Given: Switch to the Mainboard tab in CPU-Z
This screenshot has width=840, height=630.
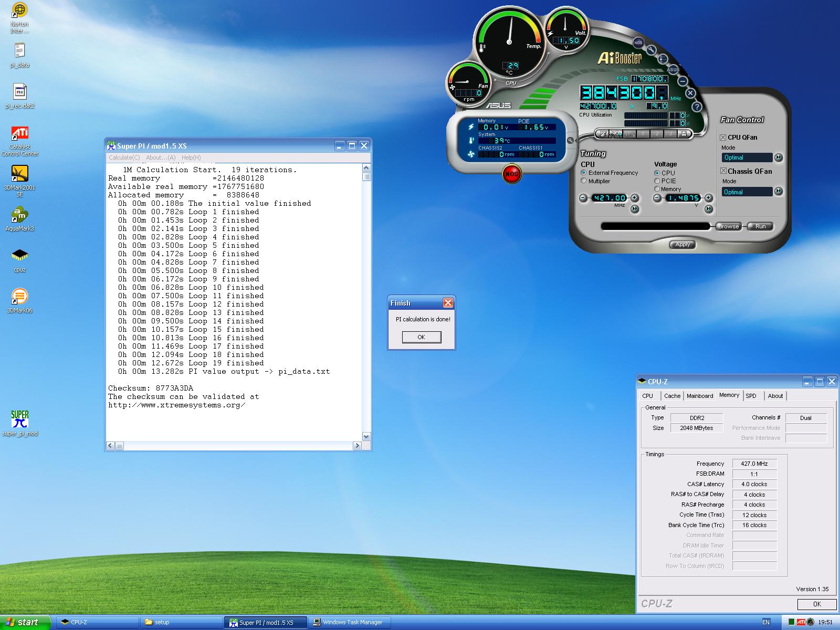Looking at the screenshot, I should click(700, 396).
